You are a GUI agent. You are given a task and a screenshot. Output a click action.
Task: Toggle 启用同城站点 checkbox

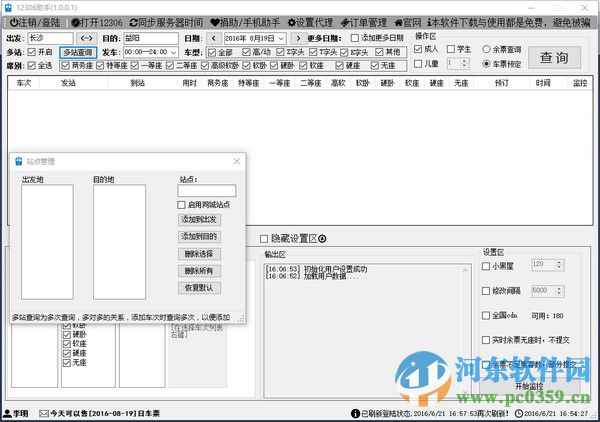[181, 205]
